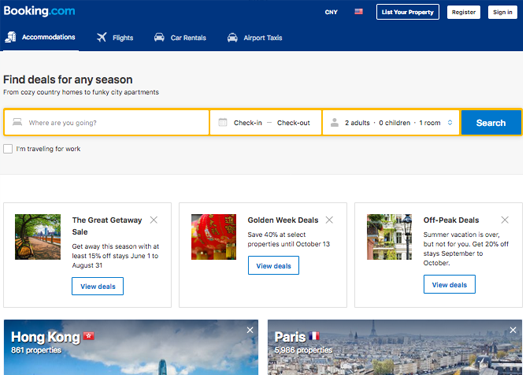Viewport: 523px width, 375px height.
Task: Click the French flag icon beside Paris
Action: (314, 336)
